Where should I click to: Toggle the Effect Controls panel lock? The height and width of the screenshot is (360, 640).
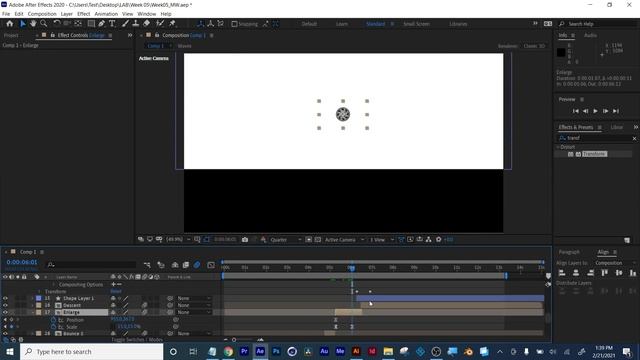52,36
